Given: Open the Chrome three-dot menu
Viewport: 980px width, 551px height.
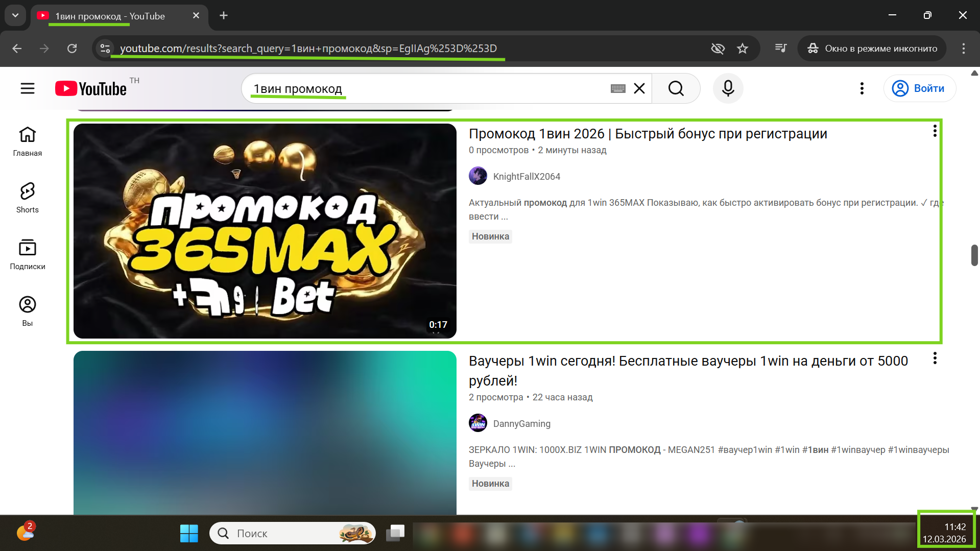Looking at the screenshot, I should pyautogui.click(x=964, y=49).
